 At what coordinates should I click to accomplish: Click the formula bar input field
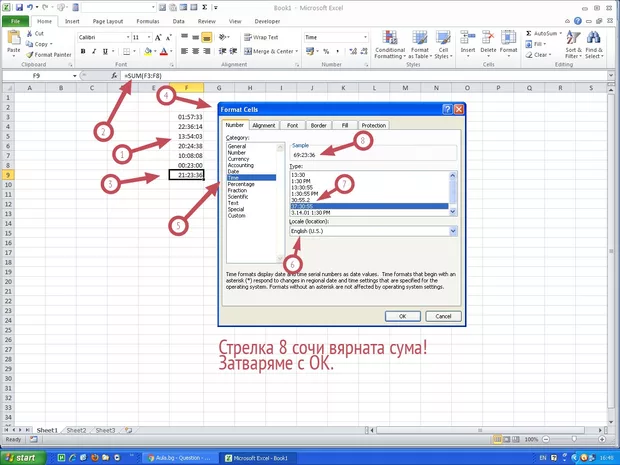click(364, 76)
